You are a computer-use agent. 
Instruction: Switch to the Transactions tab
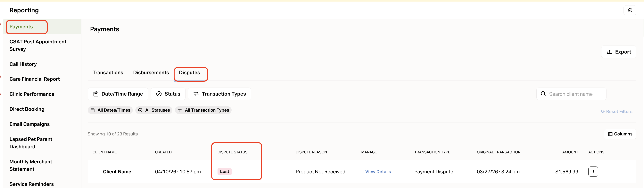click(108, 73)
